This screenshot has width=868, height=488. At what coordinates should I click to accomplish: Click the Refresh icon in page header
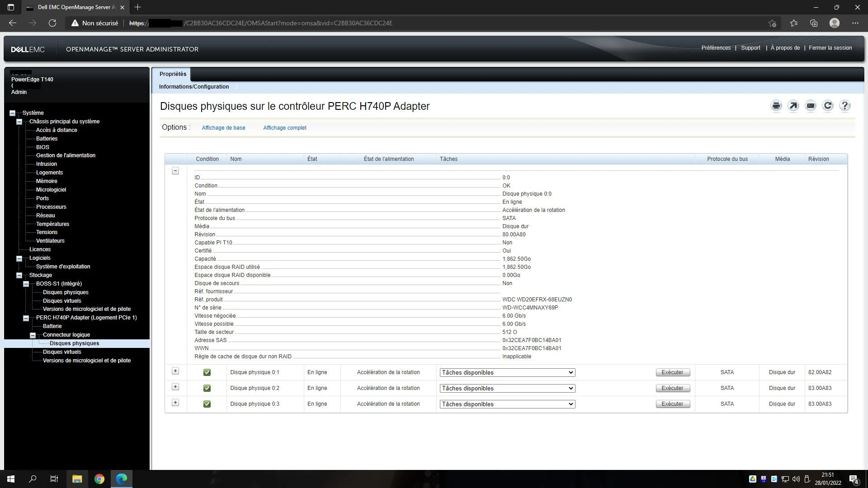827,106
